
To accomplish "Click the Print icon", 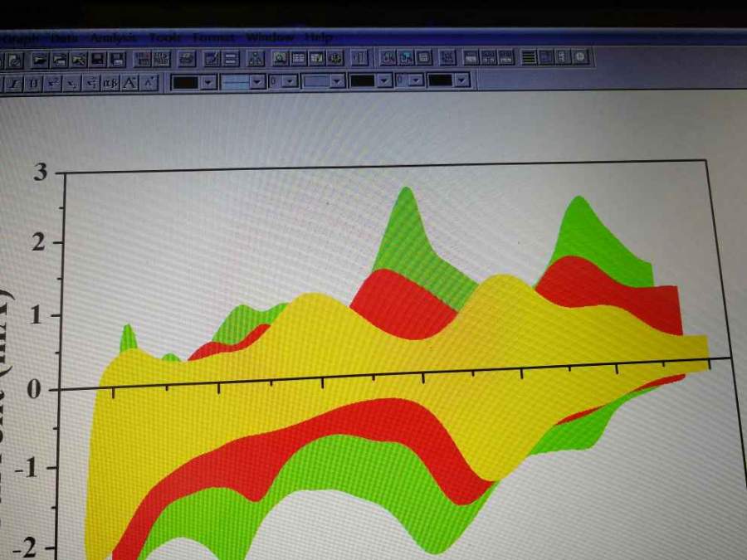I will coord(186,59).
